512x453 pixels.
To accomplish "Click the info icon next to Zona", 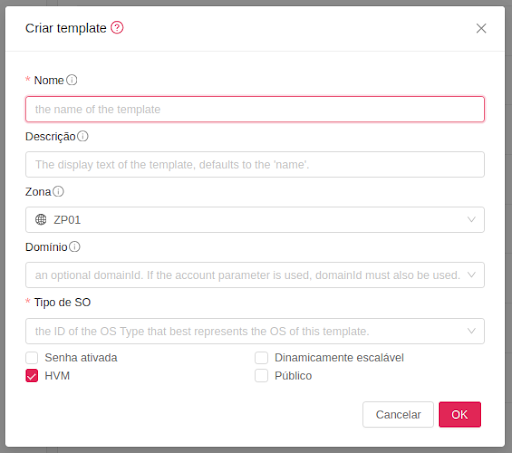I will click(x=58, y=192).
